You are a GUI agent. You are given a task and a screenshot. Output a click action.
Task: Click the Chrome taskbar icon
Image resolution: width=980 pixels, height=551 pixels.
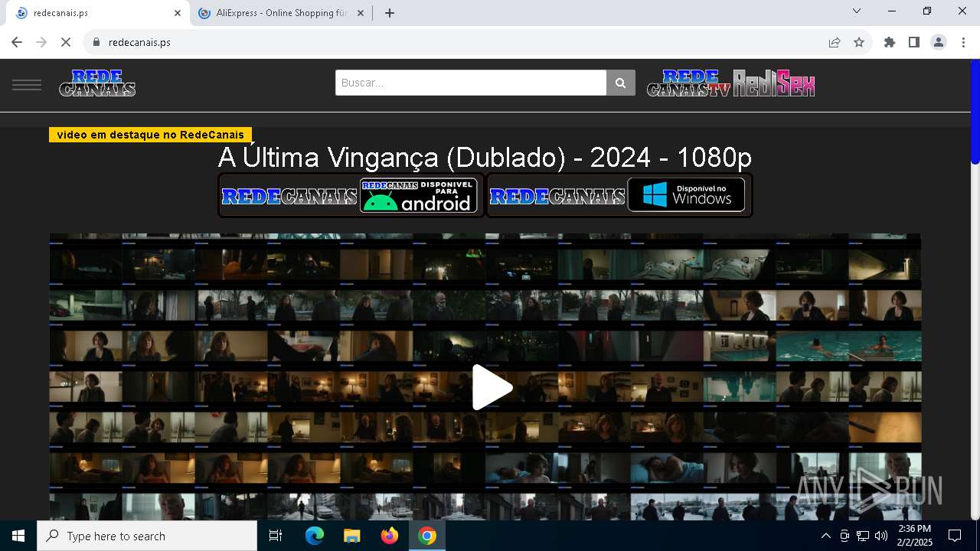tap(427, 536)
